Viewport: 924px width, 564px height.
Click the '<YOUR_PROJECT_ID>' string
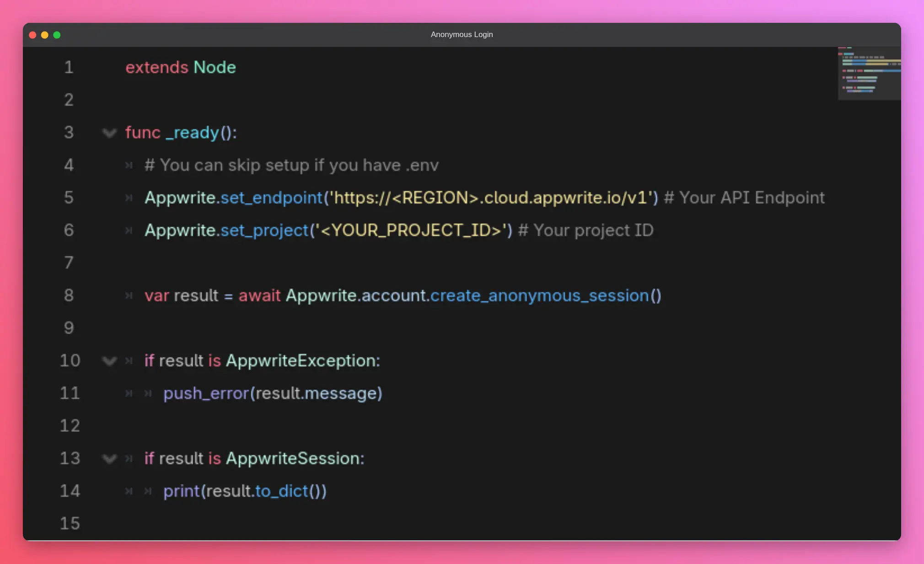pos(411,230)
